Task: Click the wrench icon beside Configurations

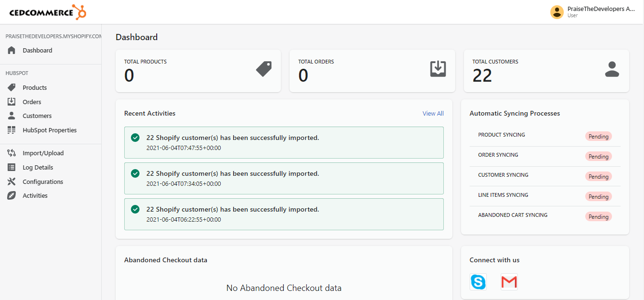Action: coord(12,182)
